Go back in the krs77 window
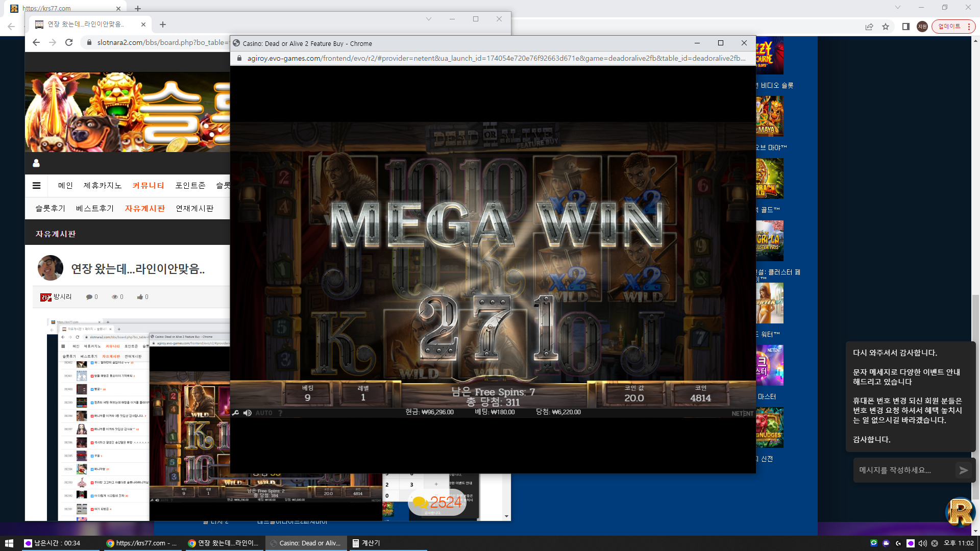This screenshot has height=551, width=980. (11, 27)
